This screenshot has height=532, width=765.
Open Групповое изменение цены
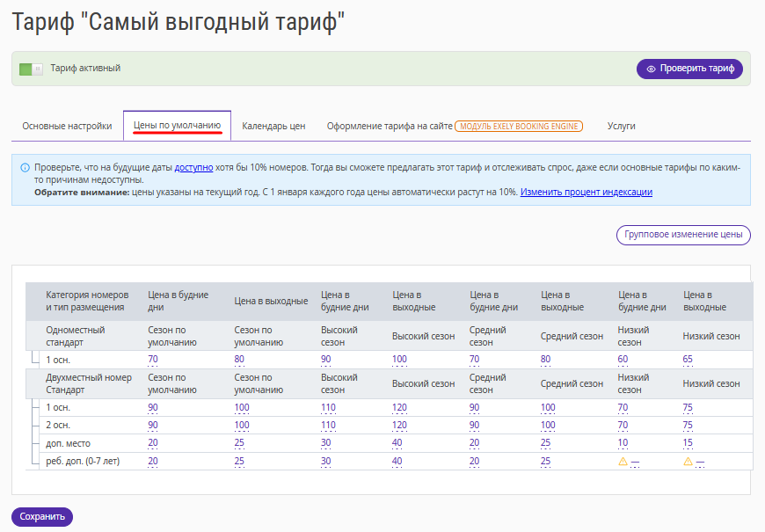point(683,235)
